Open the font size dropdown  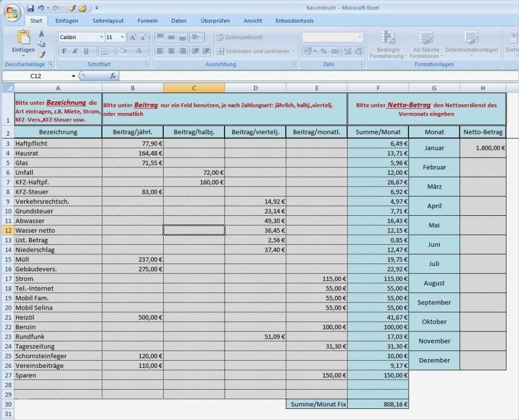[x=122, y=36]
